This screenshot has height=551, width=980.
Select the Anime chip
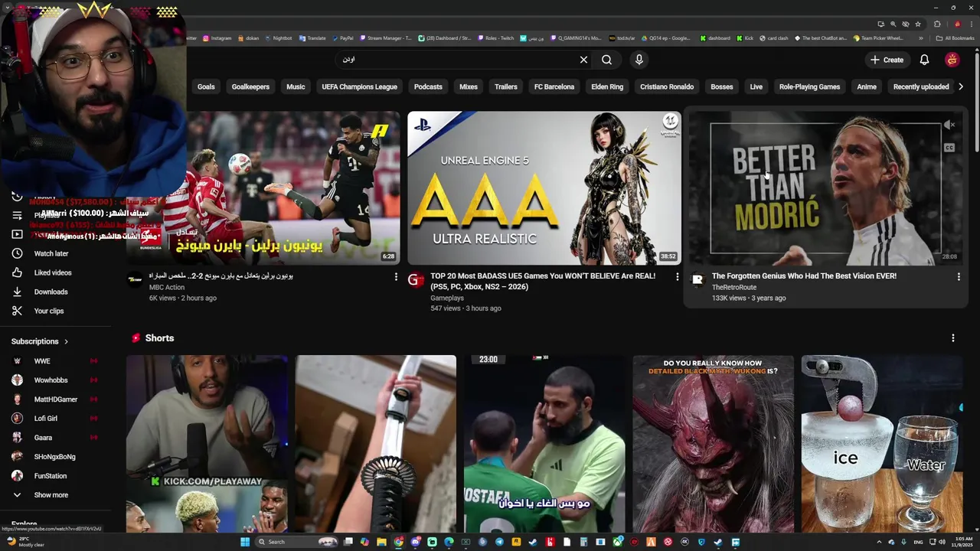click(x=867, y=86)
